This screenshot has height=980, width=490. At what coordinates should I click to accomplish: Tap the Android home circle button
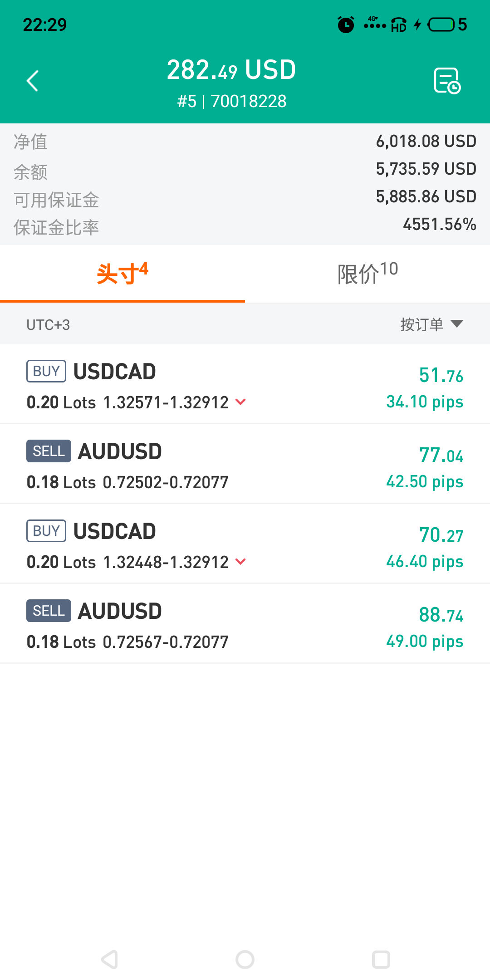point(245,960)
